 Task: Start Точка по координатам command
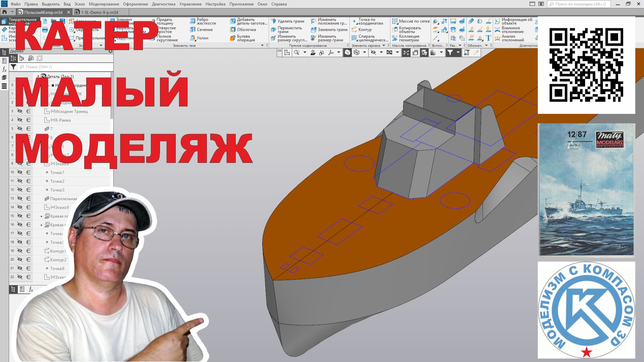click(x=367, y=21)
